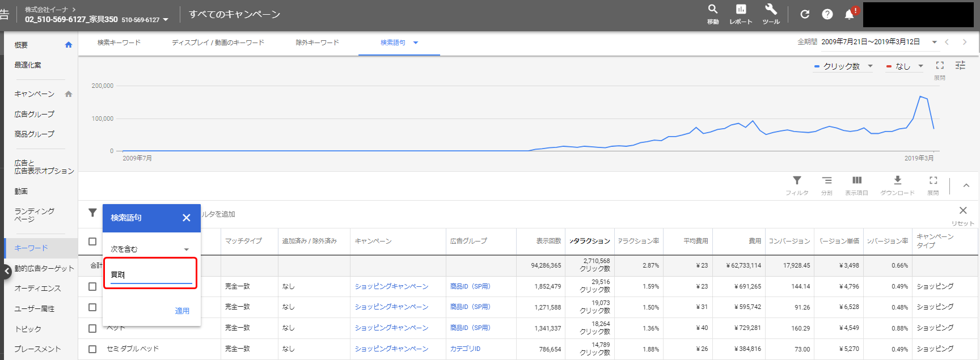980x360 pixels.
Task: Click the 適用 apply button
Action: (182, 311)
